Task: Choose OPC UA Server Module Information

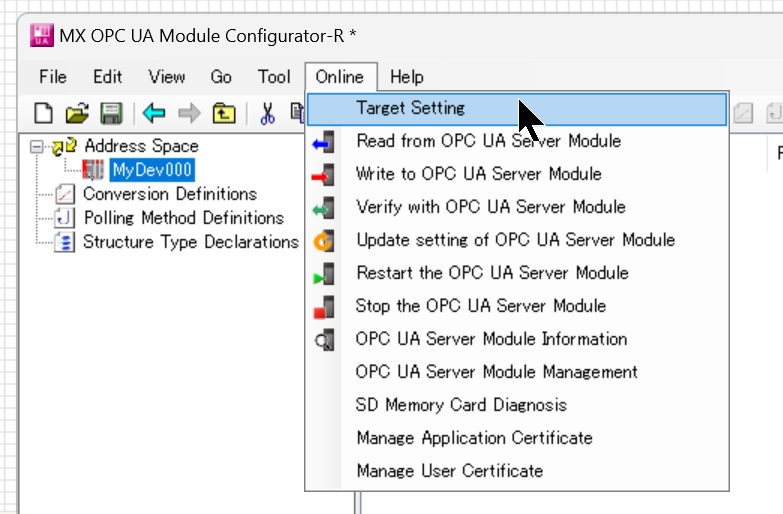Action: (517, 339)
